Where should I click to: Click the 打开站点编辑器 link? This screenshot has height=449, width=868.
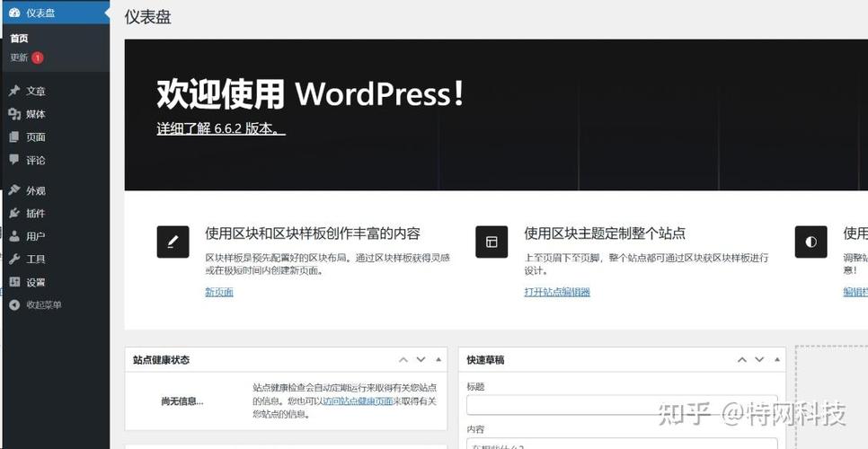(x=557, y=292)
